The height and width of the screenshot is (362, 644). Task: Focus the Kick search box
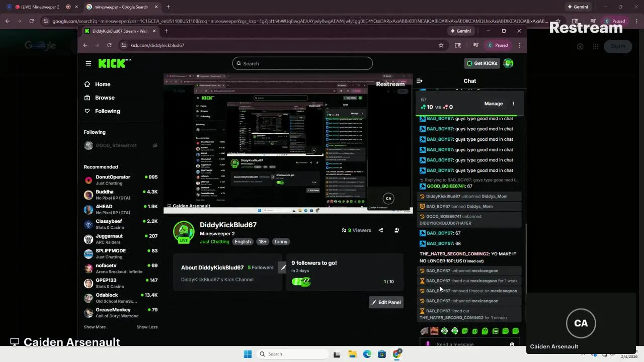pyautogui.click(x=302, y=63)
